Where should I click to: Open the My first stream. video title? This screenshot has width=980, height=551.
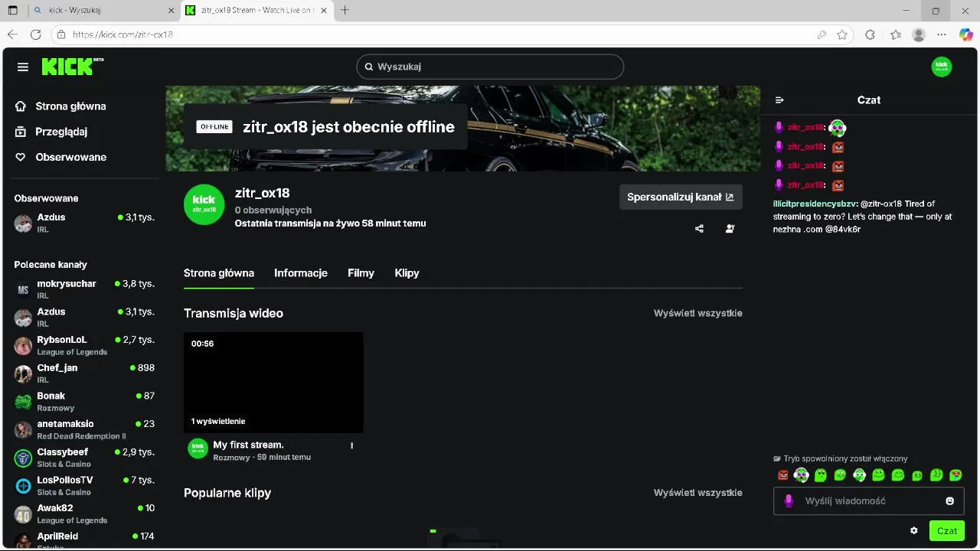(248, 445)
